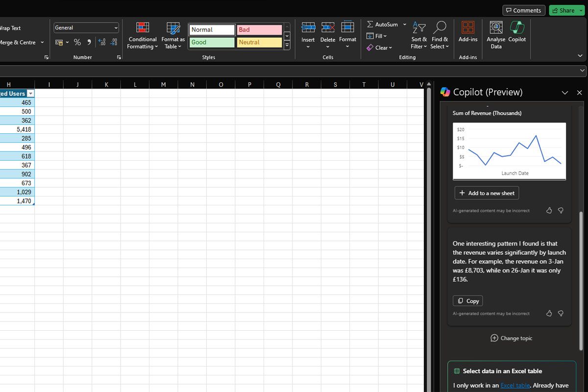The width and height of the screenshot is (588, 392).
Task: Expand the cell styles gallery
Action: 287,46
